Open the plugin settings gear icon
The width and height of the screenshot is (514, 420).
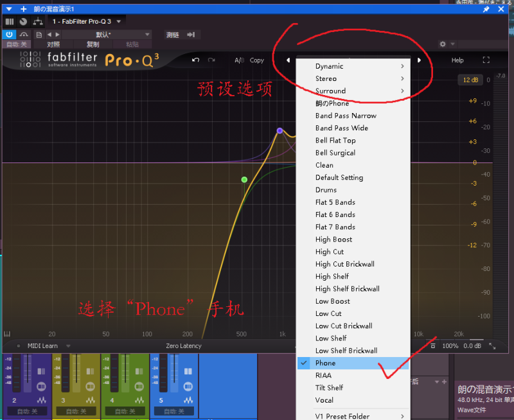click(x=443, y=44)
